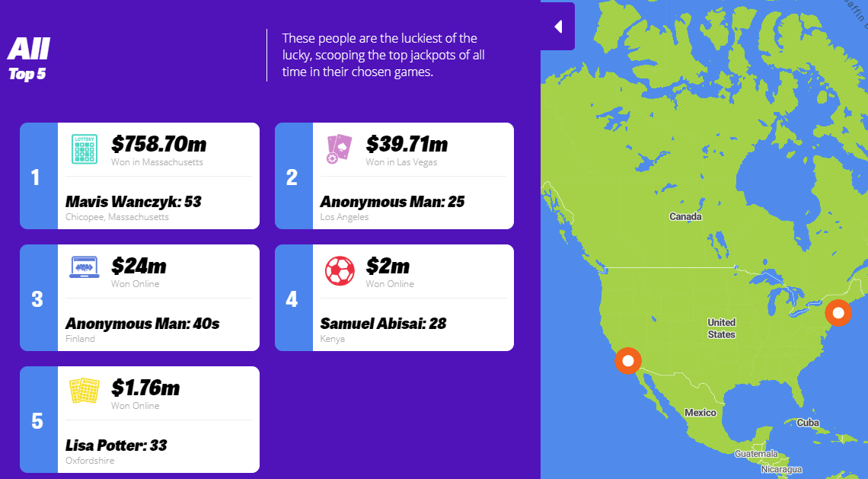Open the $758.70m jackpot card
This screenshot has height=479, width=868.
point(139,176)
